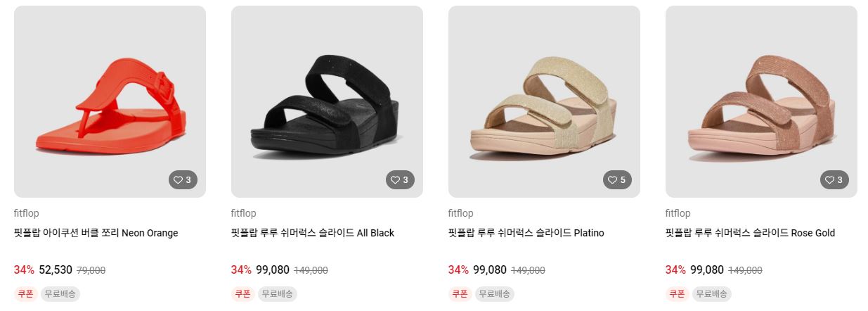Select the Rose Gold slide product title

pyautogui.click(x=750, y=233)
